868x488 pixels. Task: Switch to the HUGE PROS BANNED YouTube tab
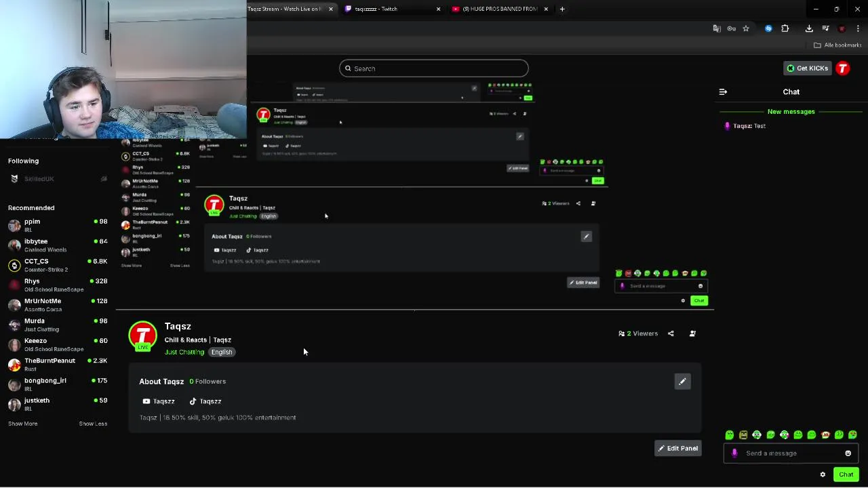tap(498, 9)
